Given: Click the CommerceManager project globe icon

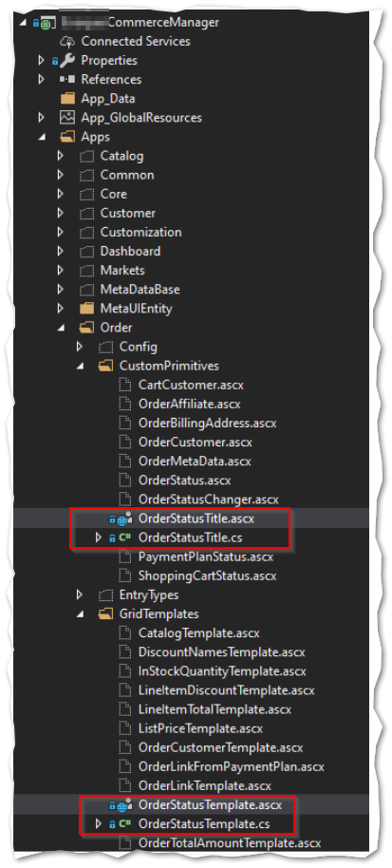Looking at the screenshot, I should point(47,23).
